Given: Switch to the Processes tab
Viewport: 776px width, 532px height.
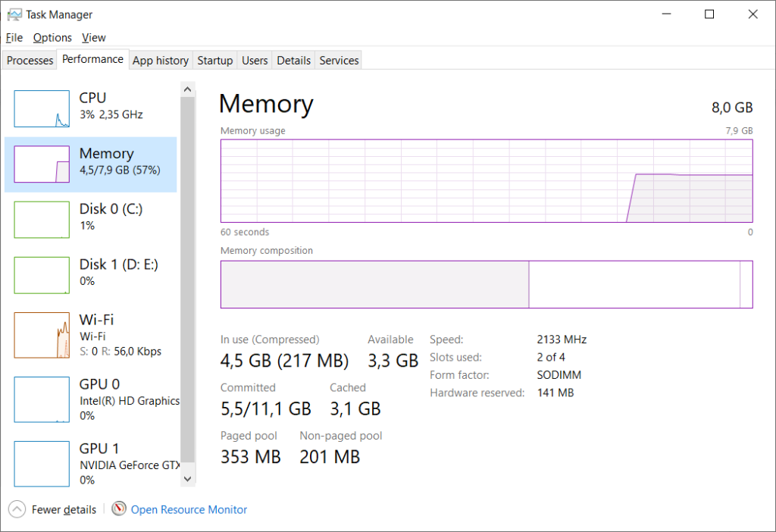Looking at the screenshot, I should point(30,61).
